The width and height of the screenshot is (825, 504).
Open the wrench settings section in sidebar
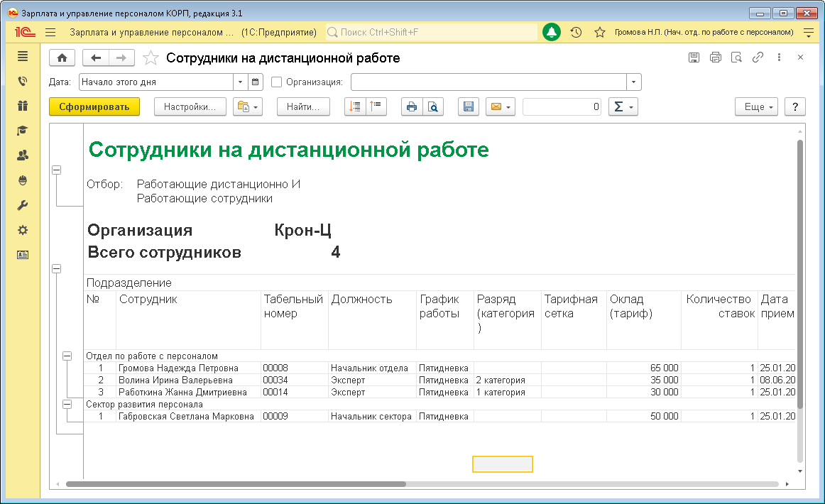(23, 205)
